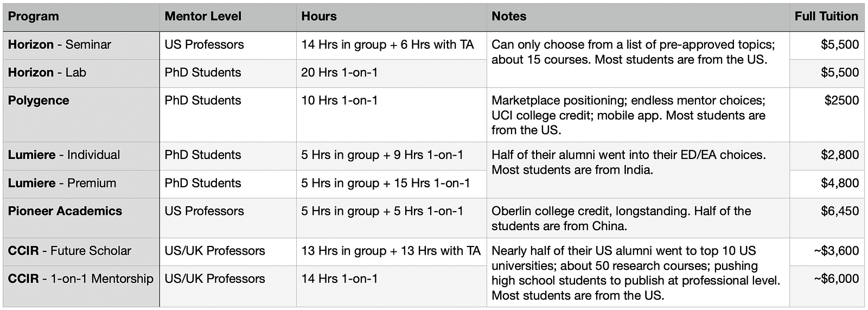Click the Full Tuition column header

pos(827,17)
